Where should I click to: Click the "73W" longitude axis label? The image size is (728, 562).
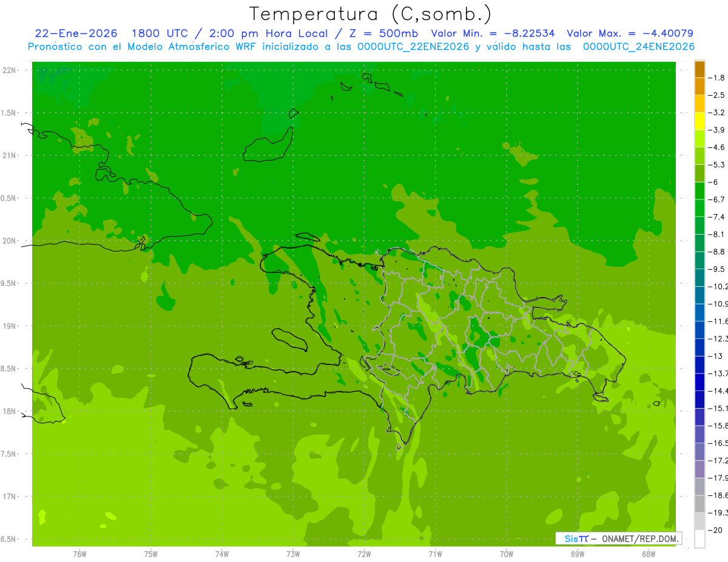click(x=293, y=554)
